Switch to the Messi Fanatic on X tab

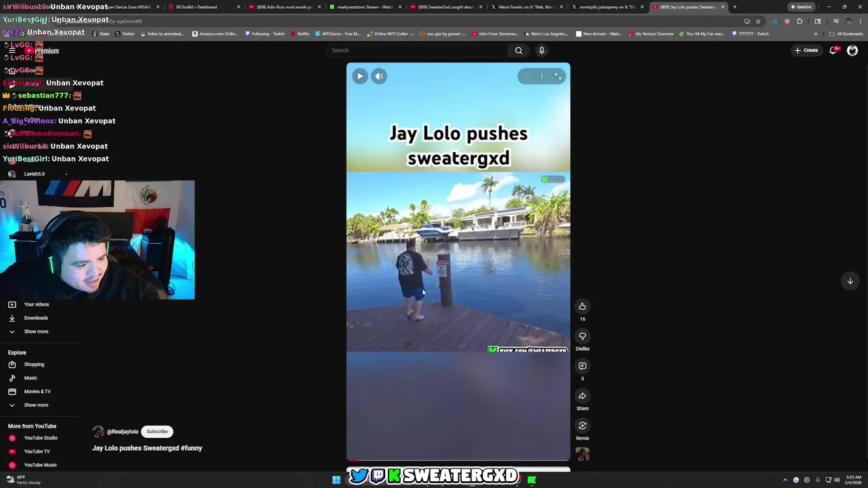(526, 7)
